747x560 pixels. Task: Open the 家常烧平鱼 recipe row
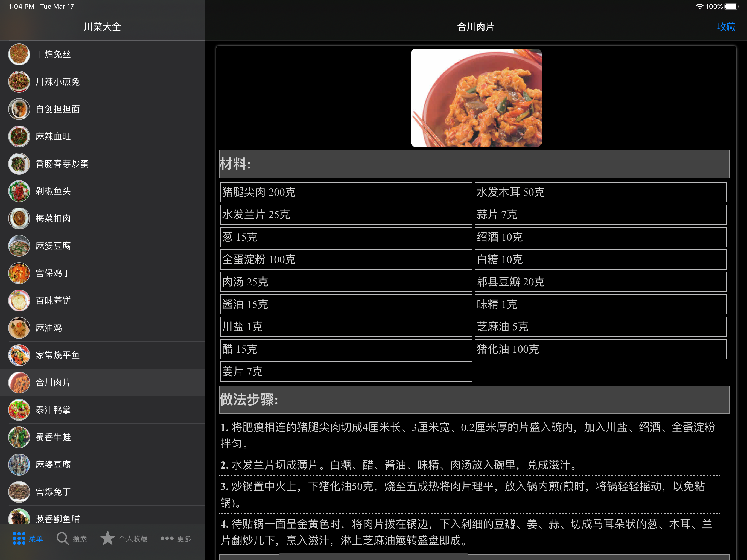103,355
